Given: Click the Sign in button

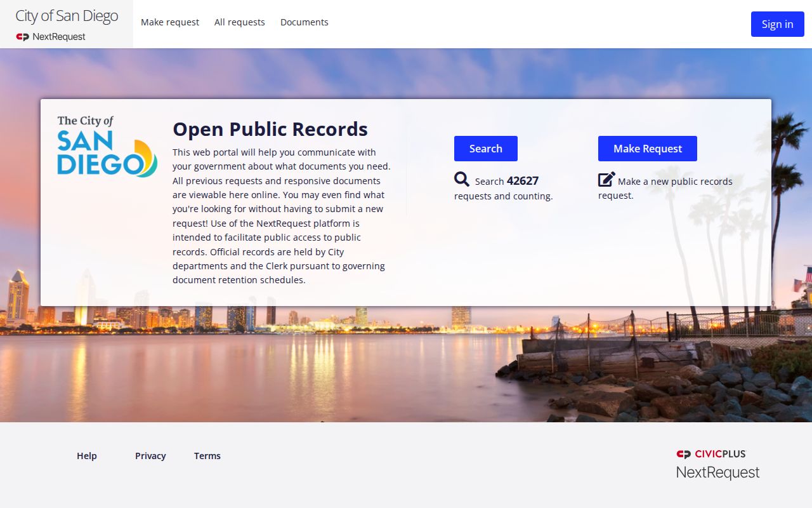Looking at the screenshot, I should [x=778, y=24].
